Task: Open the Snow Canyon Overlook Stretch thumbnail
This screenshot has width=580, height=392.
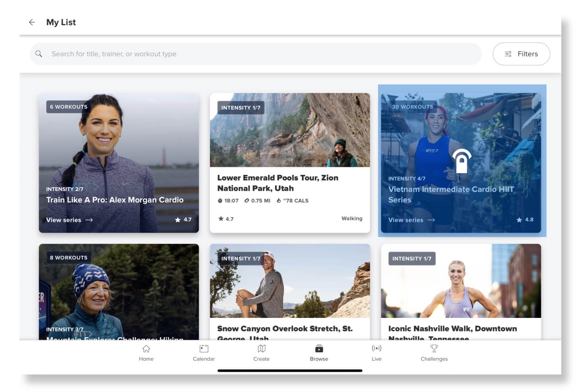Action: (290, 281)
